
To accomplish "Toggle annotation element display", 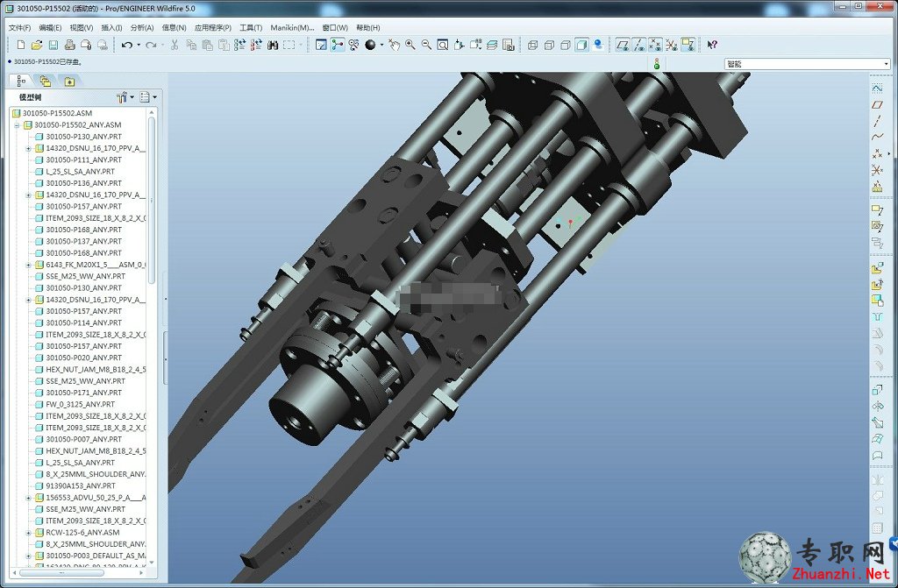I will click(x=688, y=45).
